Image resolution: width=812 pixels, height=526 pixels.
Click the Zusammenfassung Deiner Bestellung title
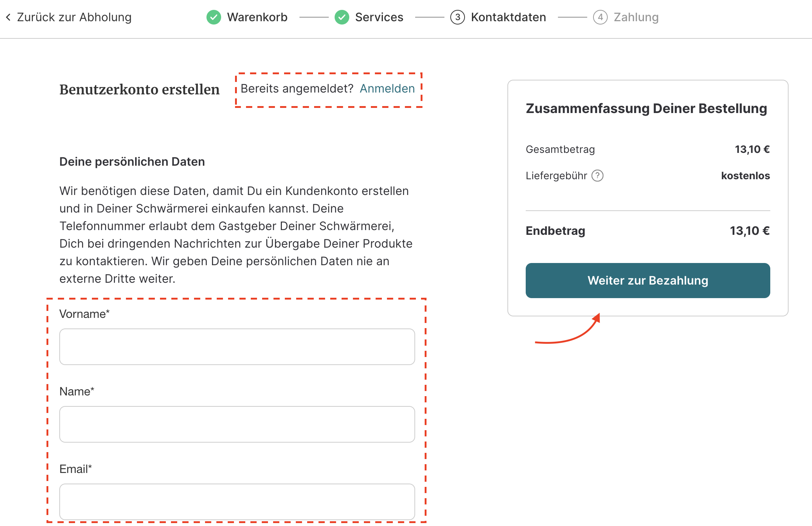click(647, 109)
